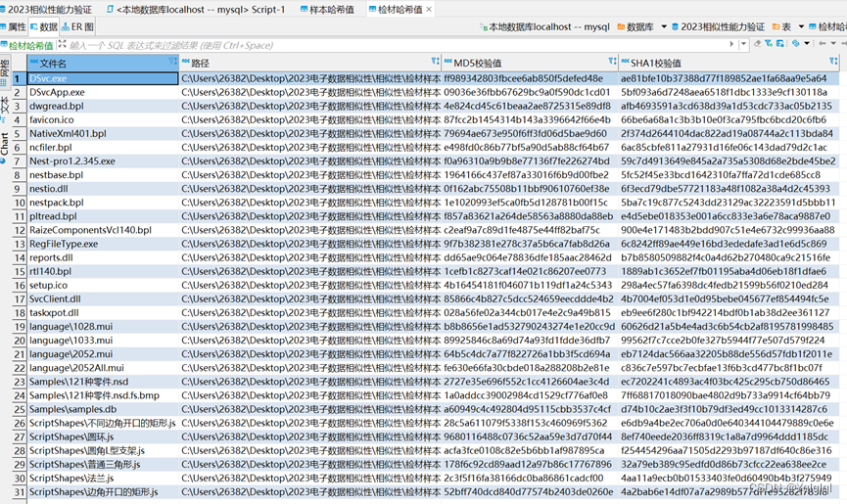Click the back navigation arrow icon
This screenshot has width=847, height=504.
point(823,44)
